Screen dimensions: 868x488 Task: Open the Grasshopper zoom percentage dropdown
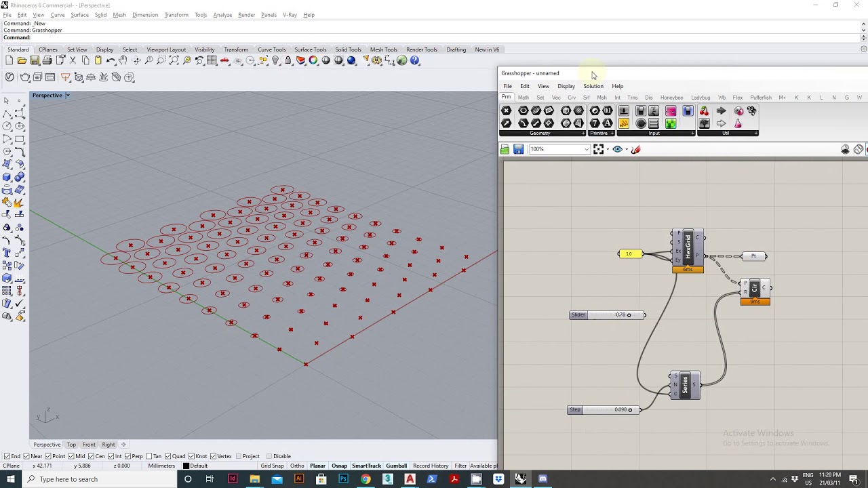[585, 149]
